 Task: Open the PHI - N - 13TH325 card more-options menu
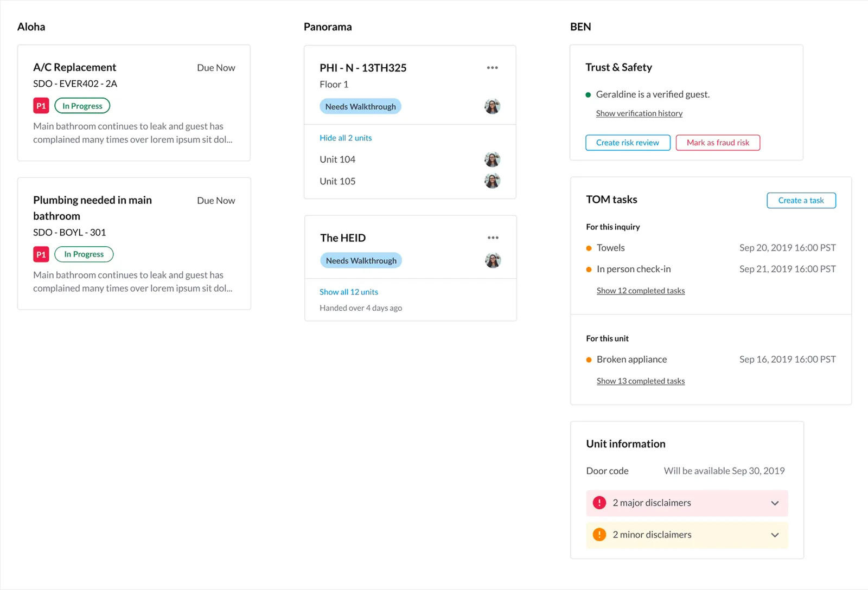pyautogui.click(x=492, y=68)
